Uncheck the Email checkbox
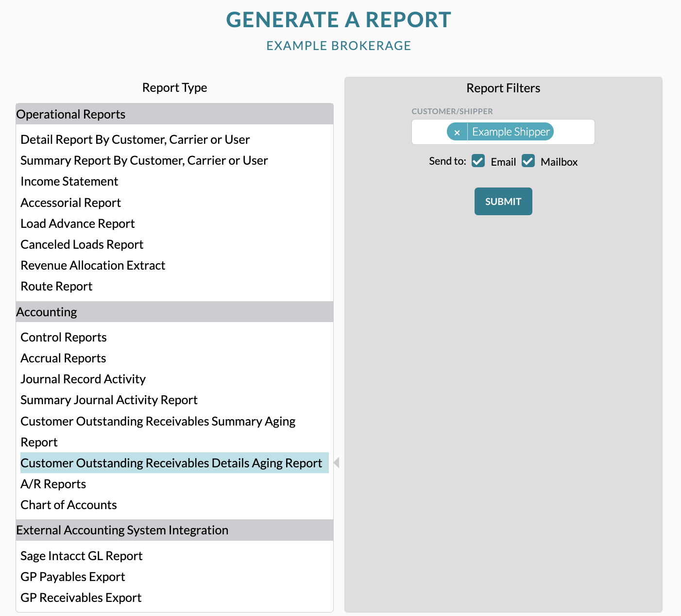This screenshot has height=616, width=681. pos(478,161)
